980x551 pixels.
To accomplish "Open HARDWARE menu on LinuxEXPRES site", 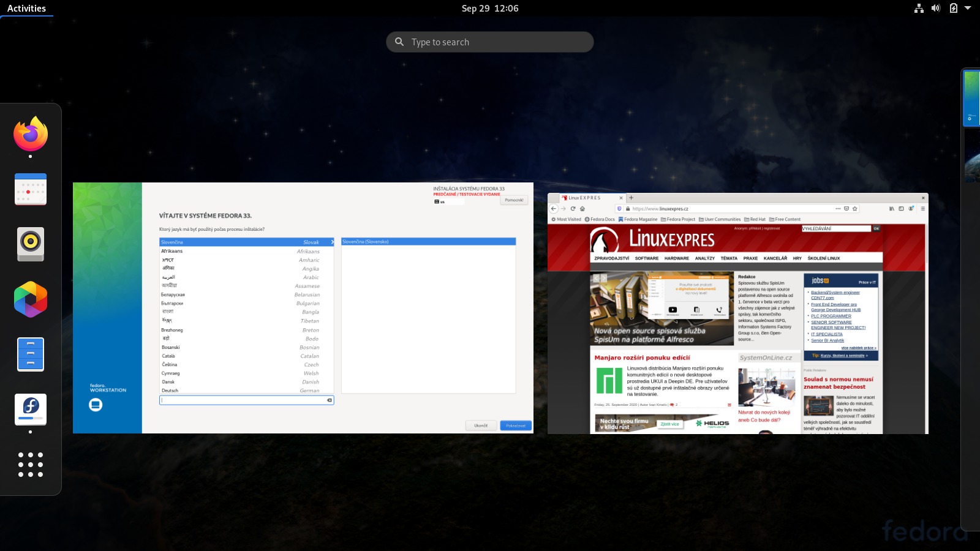I will 677,258.
